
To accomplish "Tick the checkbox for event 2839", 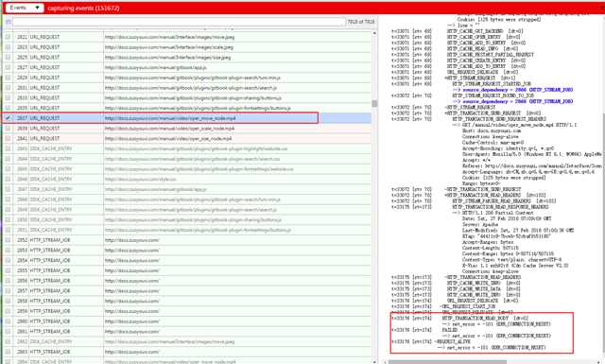I will (x=8, y=129).
